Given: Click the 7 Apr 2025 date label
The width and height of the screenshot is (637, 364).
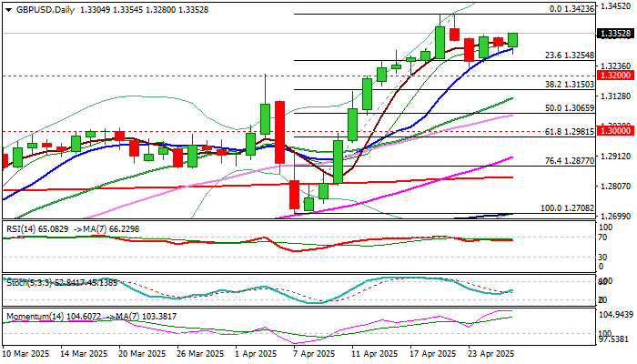Looking at the screenshot, I should click(315, 354).
